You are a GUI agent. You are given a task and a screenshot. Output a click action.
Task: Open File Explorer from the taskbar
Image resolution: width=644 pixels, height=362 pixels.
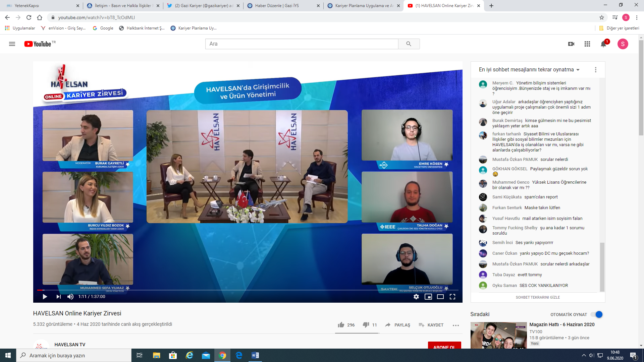156,355
